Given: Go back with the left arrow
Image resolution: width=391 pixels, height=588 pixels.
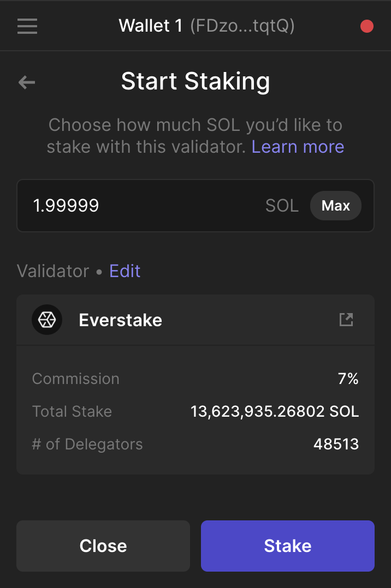Looking at the screenshot, I should click(27, 82).
